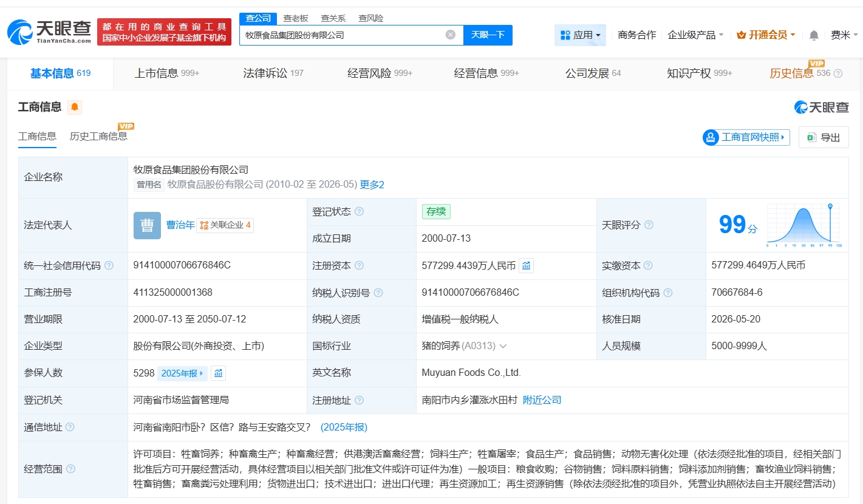Image resolution: width=863 pixels, height=504 pixels.
Task: Click credit code 91410000706676846C in 统一社会信用代码 row
Action: coord(182,265)
